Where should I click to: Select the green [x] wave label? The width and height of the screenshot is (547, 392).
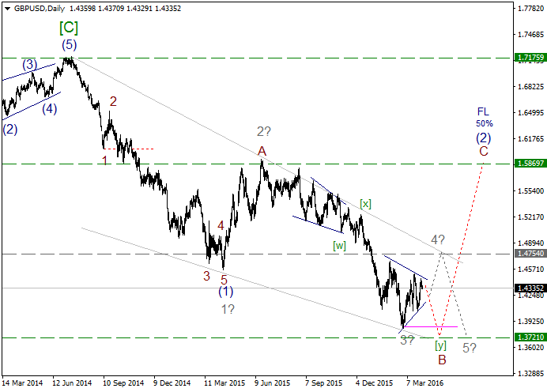366,204
